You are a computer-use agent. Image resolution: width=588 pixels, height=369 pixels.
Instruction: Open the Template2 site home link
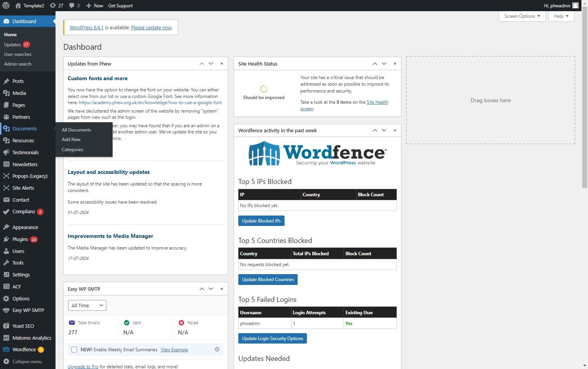pyautogui.click(x=30, y=5)
